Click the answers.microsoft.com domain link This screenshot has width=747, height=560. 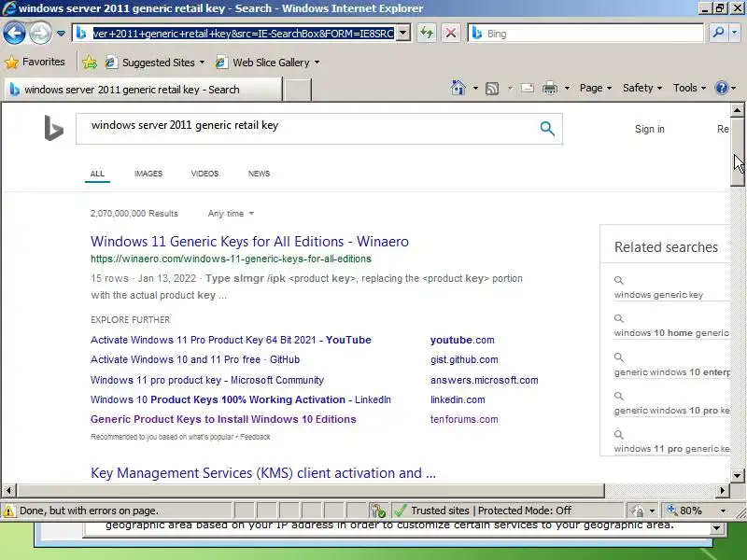point(484,380)
